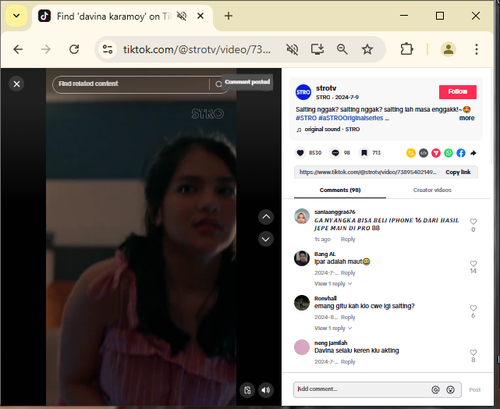Expand View 1 reply under Ronvhall
The image size is (500, 409).
click(x=333, y=328)
